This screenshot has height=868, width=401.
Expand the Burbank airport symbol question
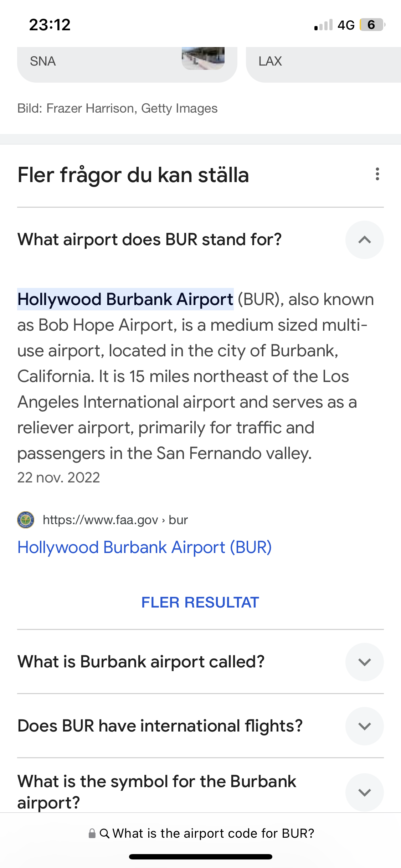[x=364, y=792]
